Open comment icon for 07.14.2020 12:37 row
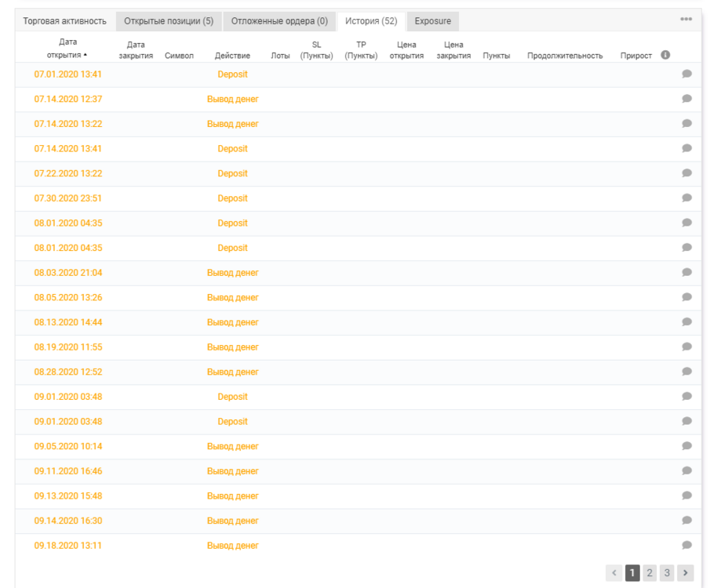710x588 pixels. point(686,99)
